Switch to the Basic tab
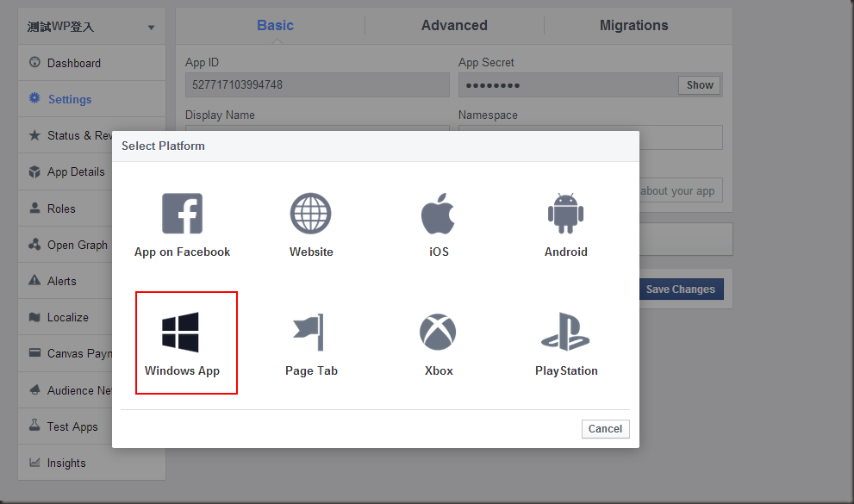The image size is (854, 504). tap(275, 26)
